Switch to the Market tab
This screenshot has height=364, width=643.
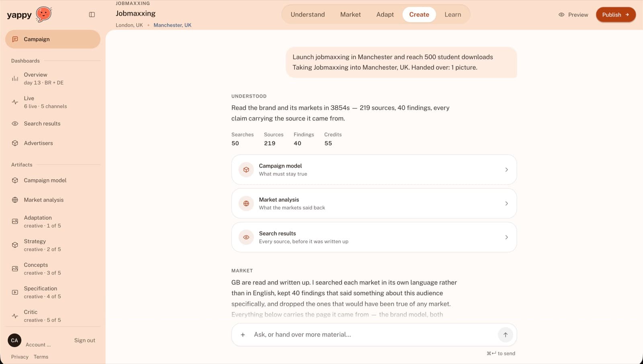pyautogui.click(x=350, y=14)
